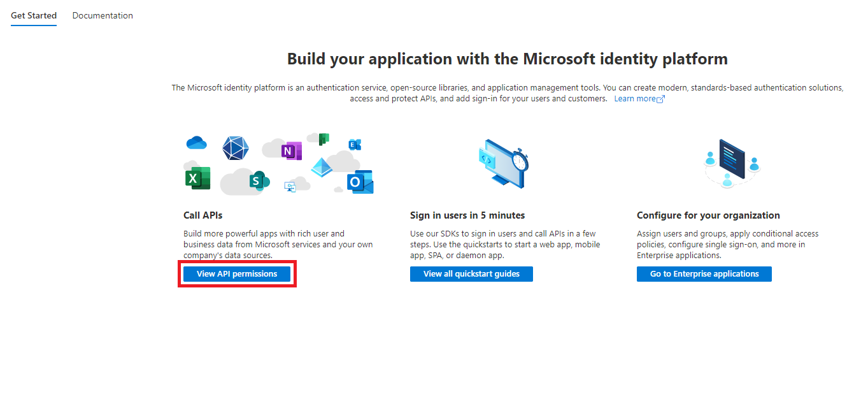Go to Enterprise applications
The height and width of the screenshot is (413, 868).
[704, 273]
